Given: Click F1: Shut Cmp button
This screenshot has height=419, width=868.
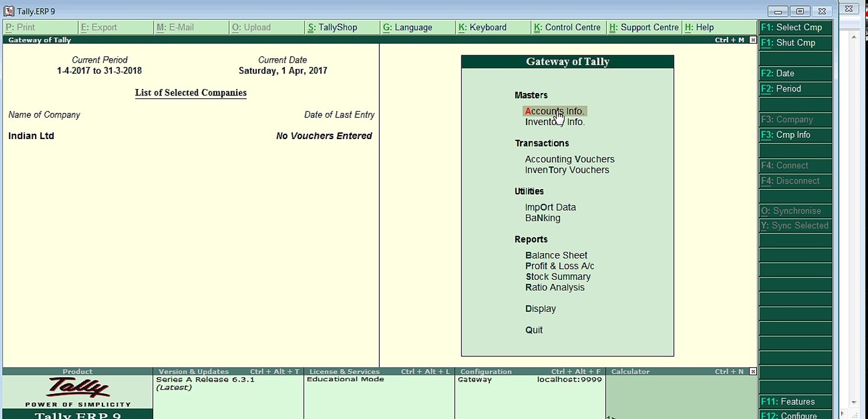Looking at the screenshot, I should click(796, 43).
